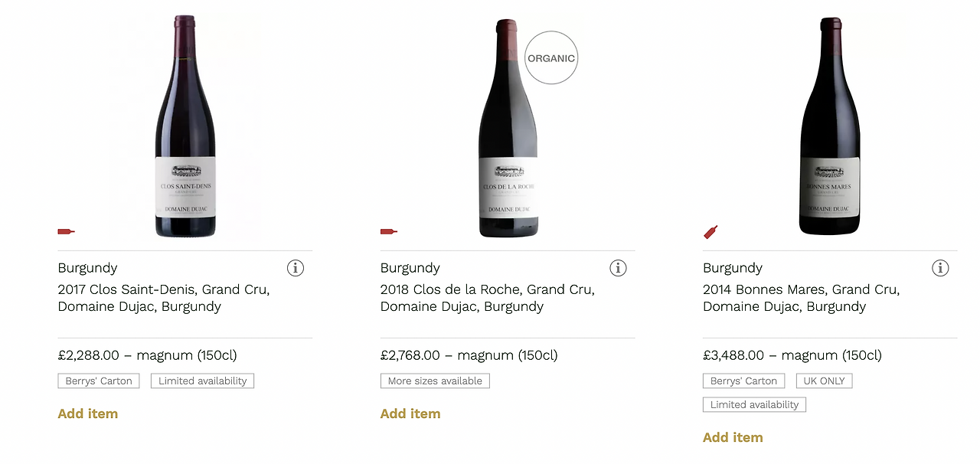Viewport: 980px width, 464px height.
Task: Open info icon for 2018 Clos de la Roche
Action: tap(618, 268)
